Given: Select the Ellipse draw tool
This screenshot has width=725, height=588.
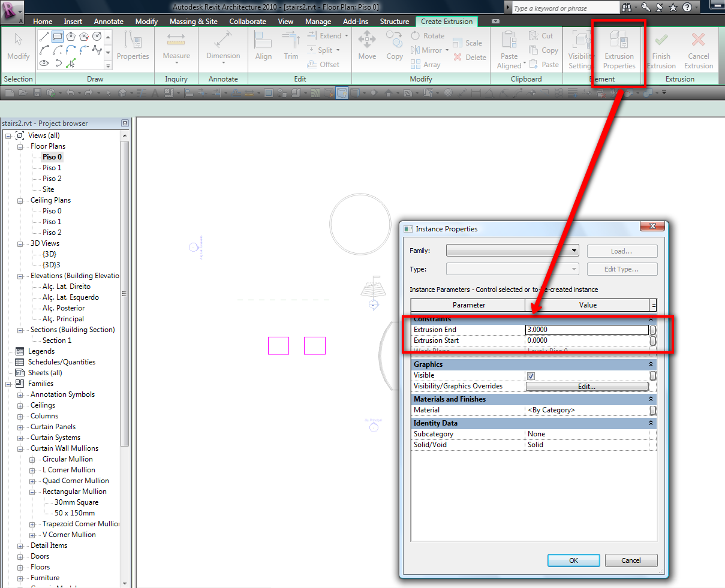Looking at the screenshot, I should pos(44,63).
